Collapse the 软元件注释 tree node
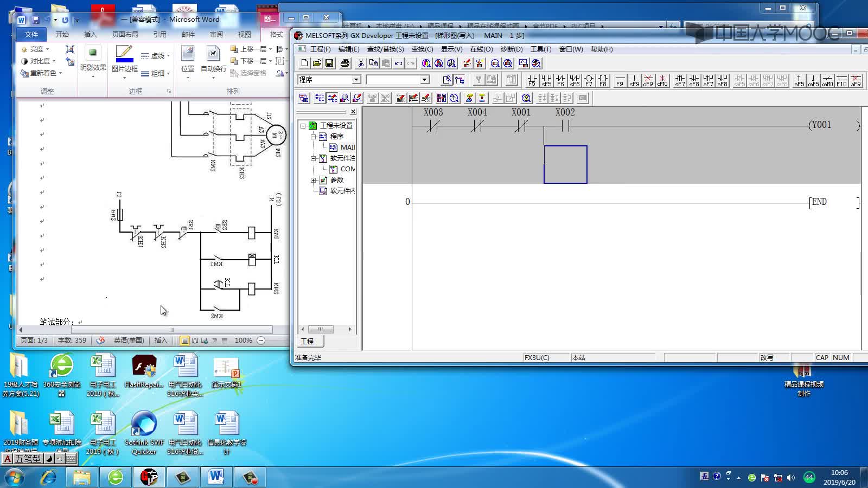The image size is (868, 488). point(313,158)
